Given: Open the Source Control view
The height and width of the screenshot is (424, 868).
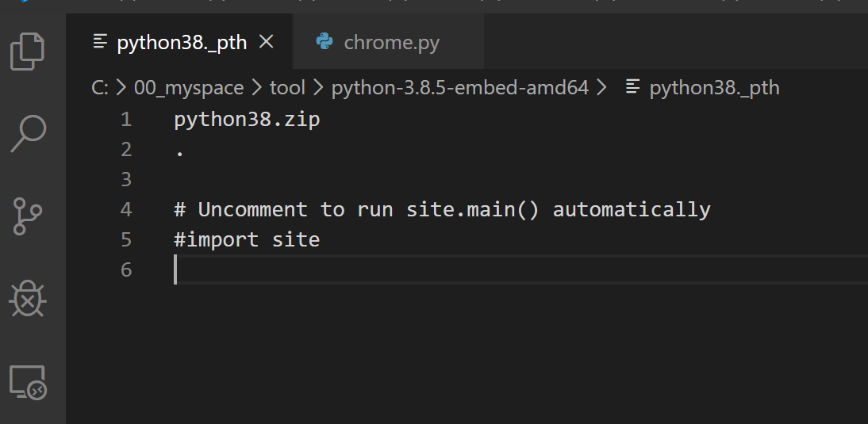Looking at the screenshot, I should 28,216.
